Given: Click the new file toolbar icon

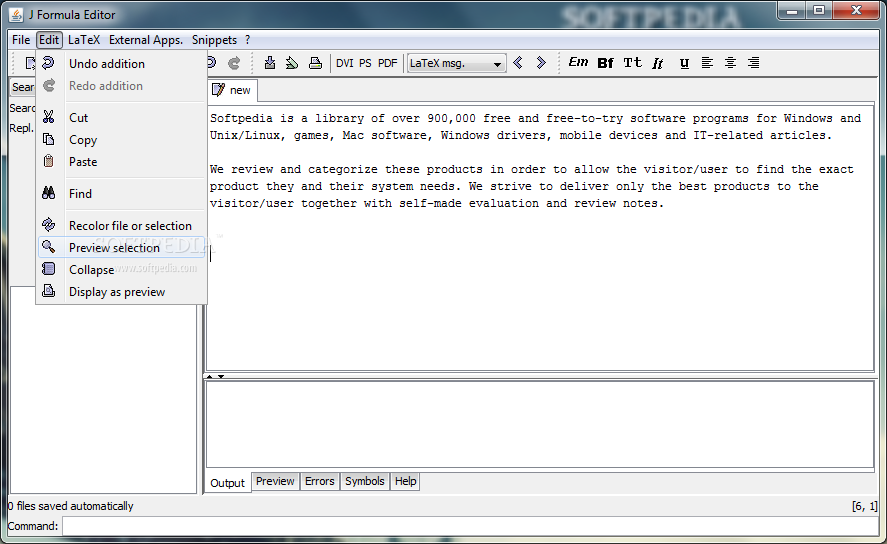Looking at the screenshot, I should (29, 63).
